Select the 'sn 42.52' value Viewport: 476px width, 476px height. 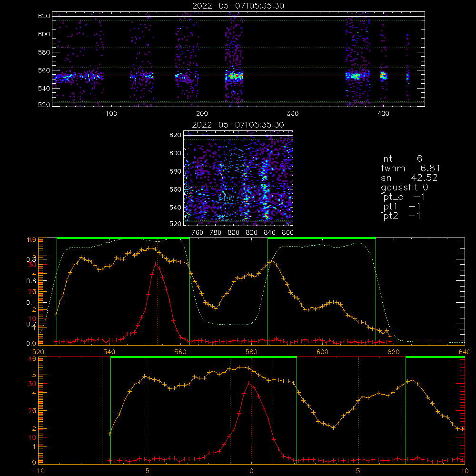click(409, 178)
